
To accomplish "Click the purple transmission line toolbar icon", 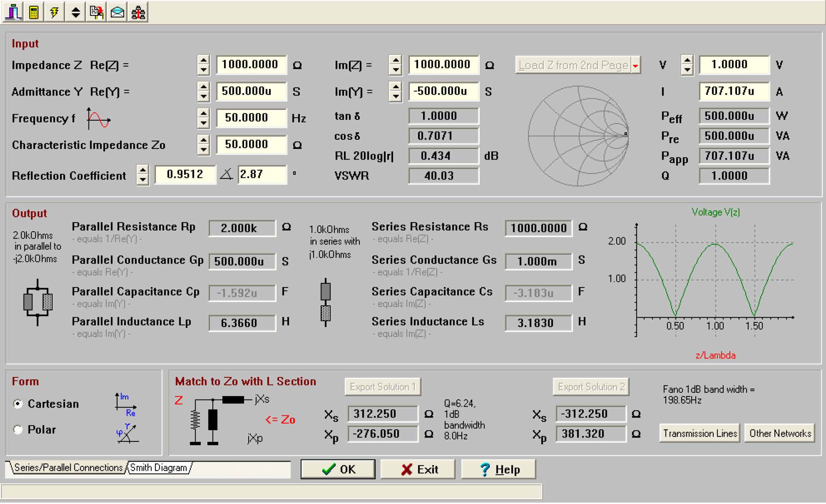I will (x=13, y=12).
